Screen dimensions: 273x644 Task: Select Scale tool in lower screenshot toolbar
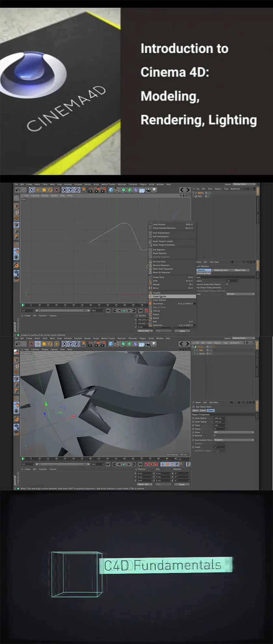pos(44,344)
